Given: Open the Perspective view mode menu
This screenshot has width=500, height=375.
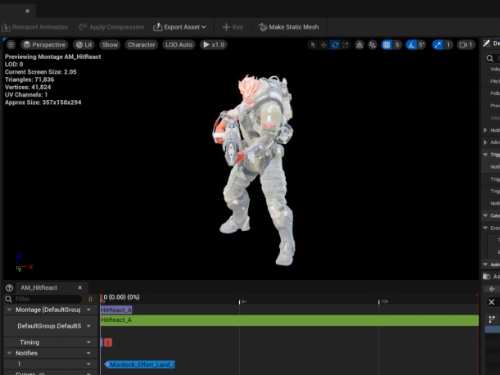Looking at the screenshot, I should pyautogui.click(x=45, y=44).
